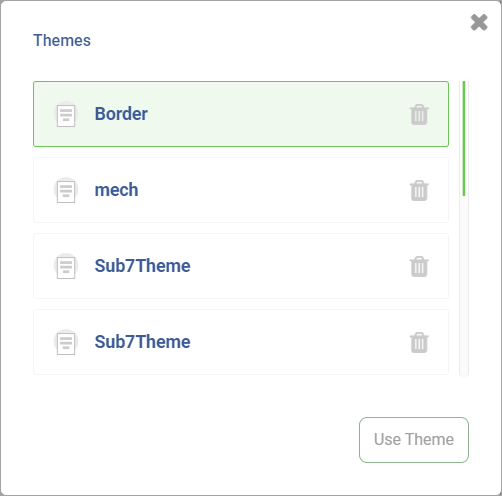Choose the upper Sub7Theme label
Image resolution: width=502 pixels, height=496 pixels.
click(x=142, y=266)
